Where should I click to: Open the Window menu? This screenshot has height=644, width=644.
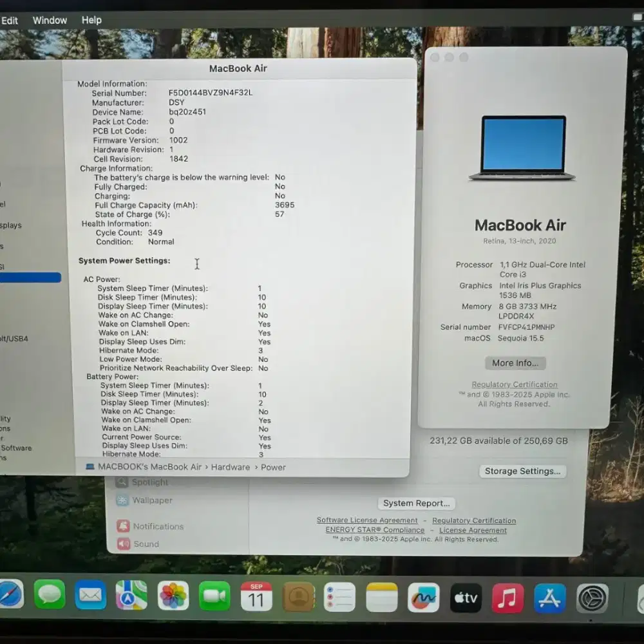click(50, 20)
